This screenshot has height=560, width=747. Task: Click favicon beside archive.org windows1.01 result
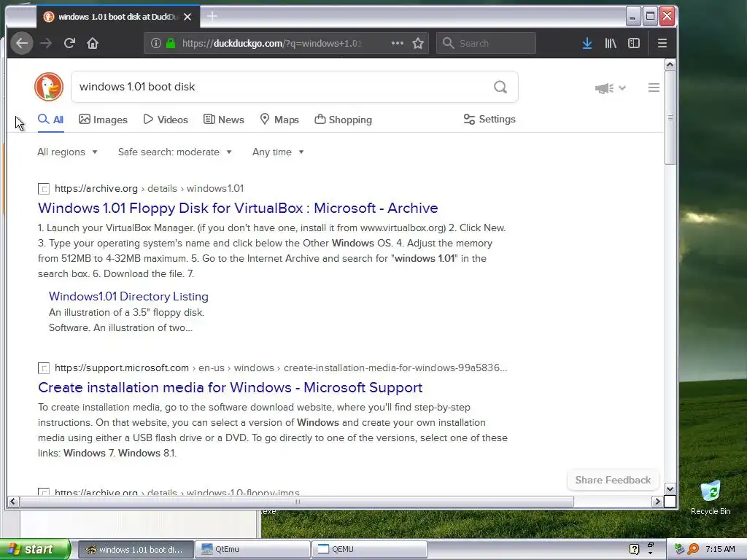(x=43, y=189)
